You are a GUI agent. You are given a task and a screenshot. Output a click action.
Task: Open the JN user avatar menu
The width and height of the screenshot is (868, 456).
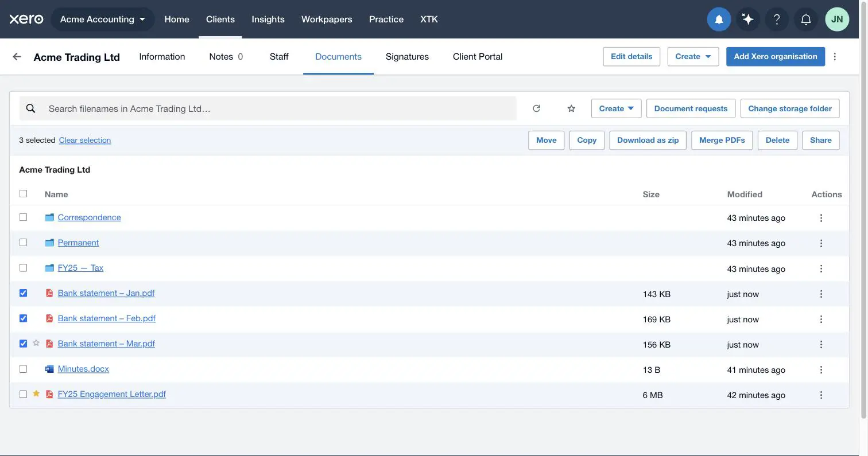coord(837,20)
